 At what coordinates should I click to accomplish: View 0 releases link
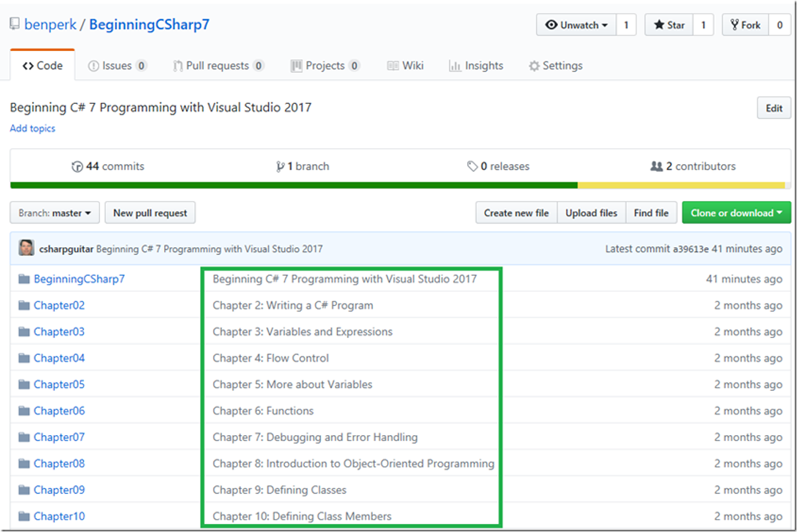498,166
